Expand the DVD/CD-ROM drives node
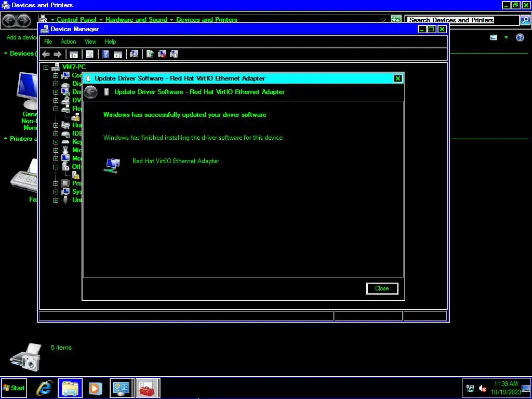The width and height of the screenshot is (532, 399). click(56, 100)
